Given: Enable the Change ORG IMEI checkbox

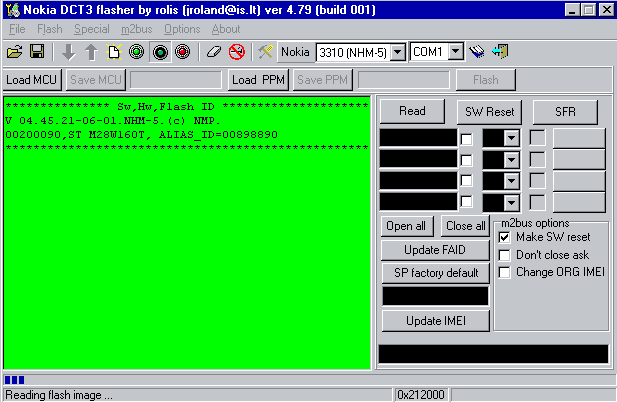Looking at the screenshot, I should 504,272.
